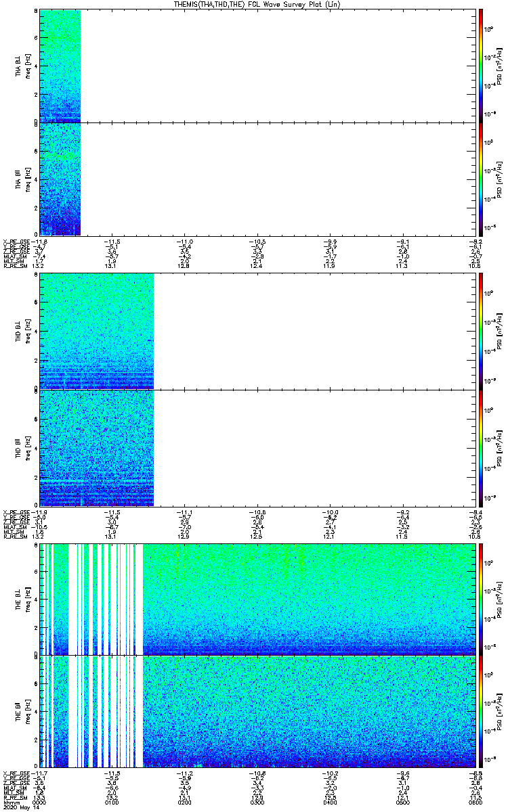
Task: Select the THA B-perpendicular spectrogram panel
Action: tap(258, 66)
